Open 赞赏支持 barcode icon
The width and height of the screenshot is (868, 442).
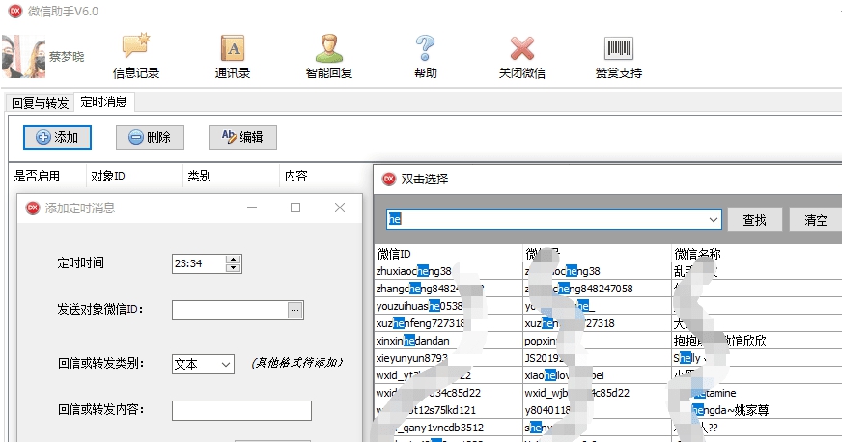618,56
